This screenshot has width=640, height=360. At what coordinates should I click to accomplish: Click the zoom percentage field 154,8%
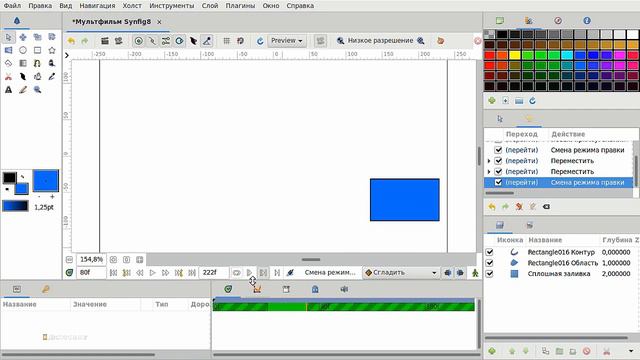click(91, 260)
